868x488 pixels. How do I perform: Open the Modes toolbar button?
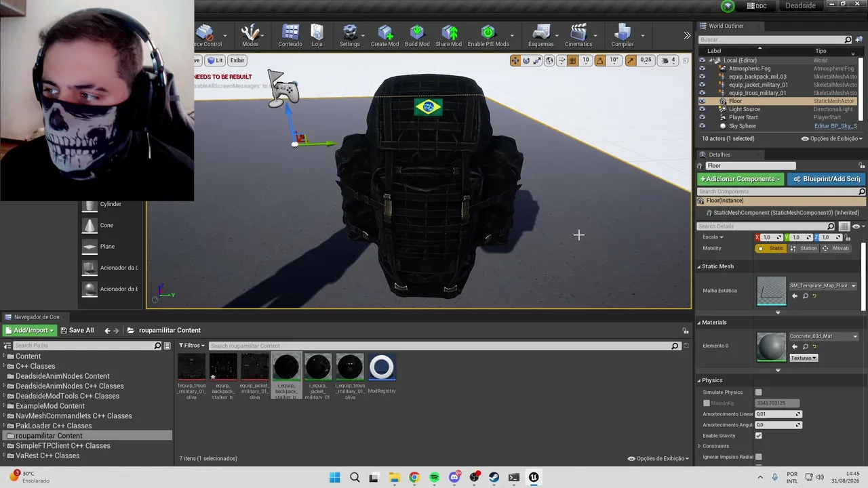[250, 35]
